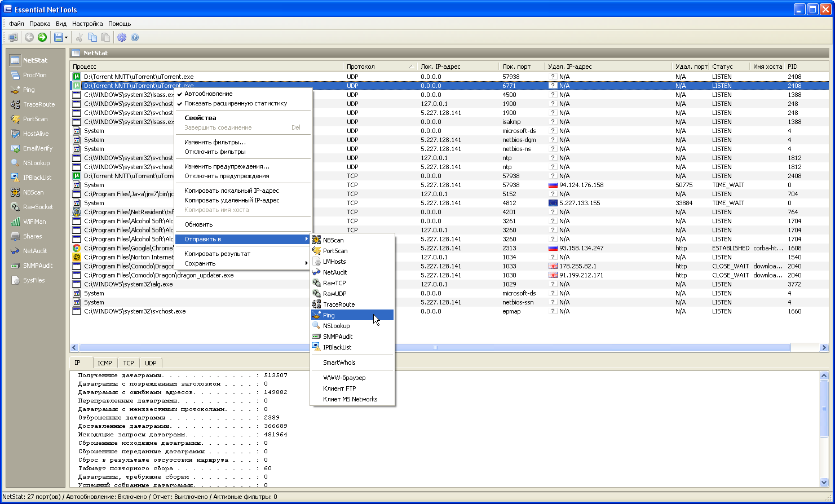The height and width of the screenshot is (504, 835).
Task: Expand the Сохранить submenu
Action: (x=244, y=263)
